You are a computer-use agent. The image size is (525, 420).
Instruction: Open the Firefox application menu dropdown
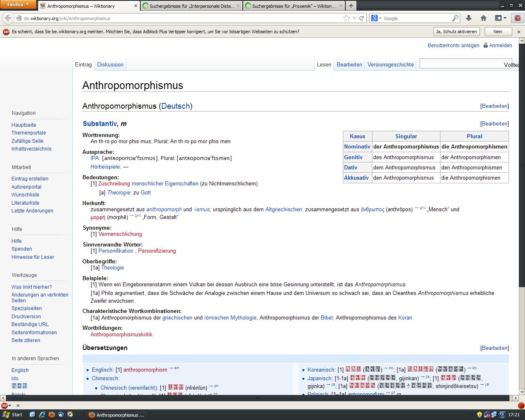pyautogui.click(x=18, y=5)
